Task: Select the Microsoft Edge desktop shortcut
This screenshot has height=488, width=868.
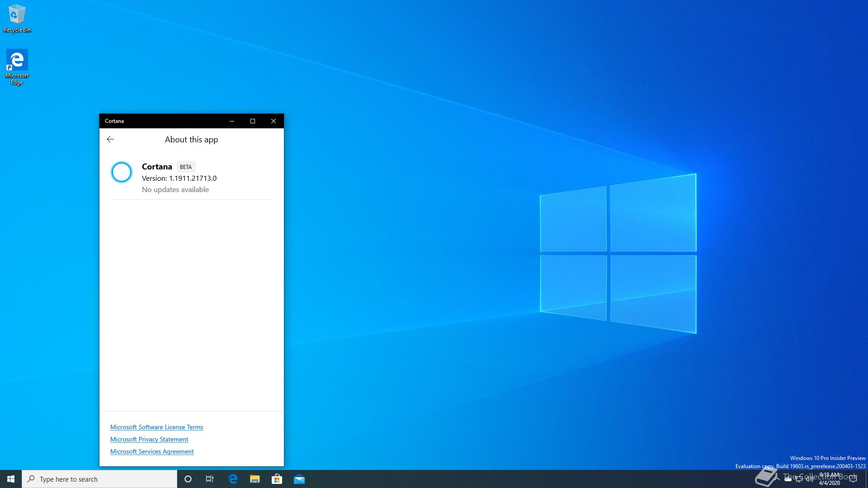Action: point(17,66)
